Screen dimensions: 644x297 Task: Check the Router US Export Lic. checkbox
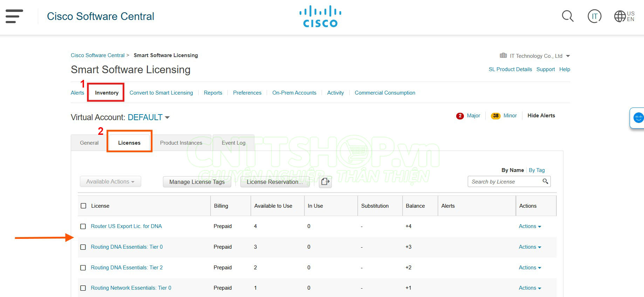83,227
